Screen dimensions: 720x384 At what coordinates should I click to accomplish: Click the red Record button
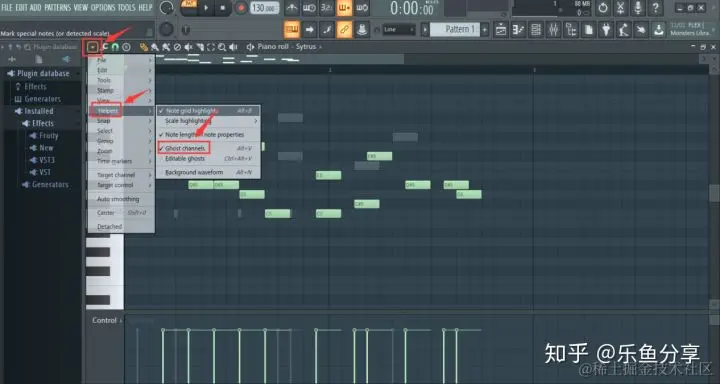click(x=241, y=8)
